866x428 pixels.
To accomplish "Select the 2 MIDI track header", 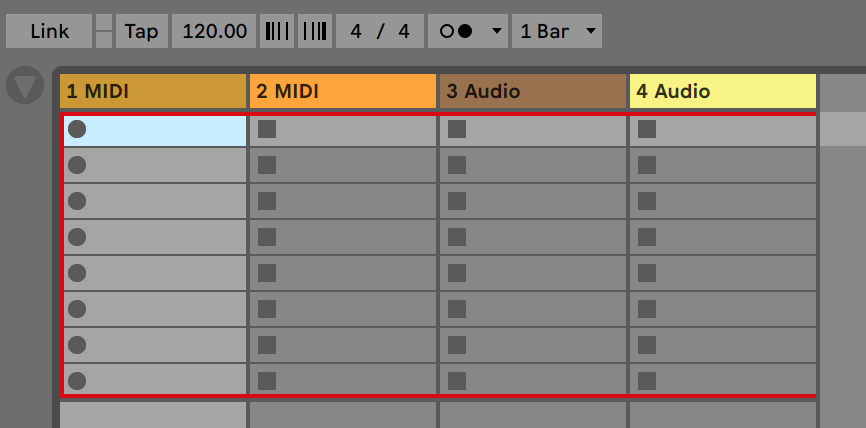I will (x=343, y=91).
